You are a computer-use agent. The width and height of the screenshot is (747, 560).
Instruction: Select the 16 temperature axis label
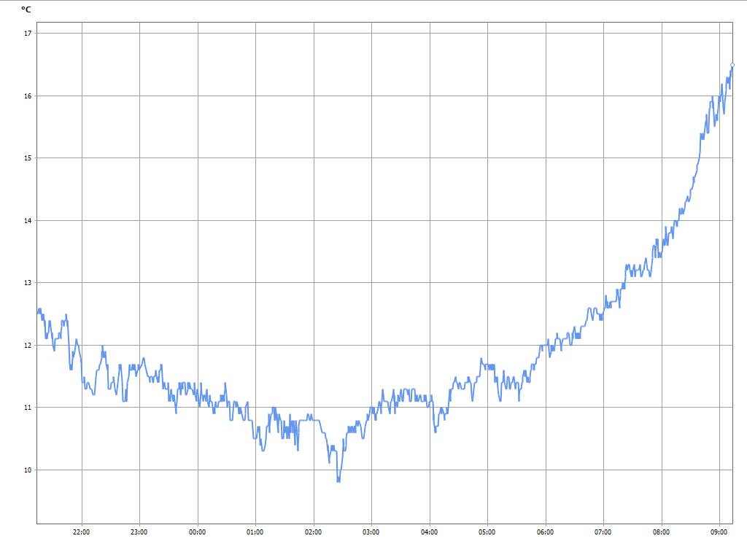click(x=28, y=96)
